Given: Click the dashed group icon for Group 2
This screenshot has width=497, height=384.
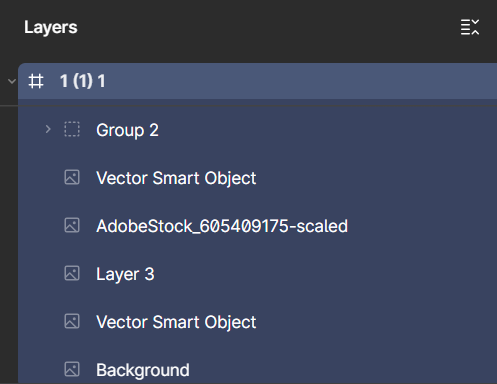Looking at the screenshot, I should point(72,129).
